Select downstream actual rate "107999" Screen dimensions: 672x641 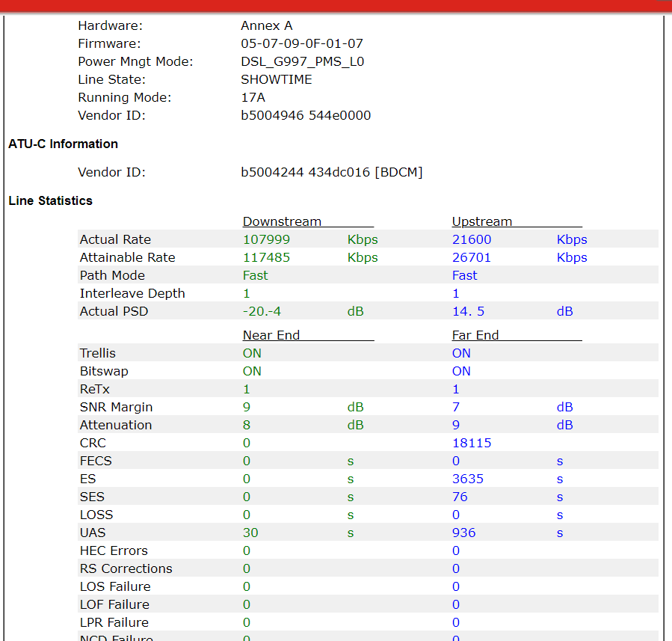[266, 239]
